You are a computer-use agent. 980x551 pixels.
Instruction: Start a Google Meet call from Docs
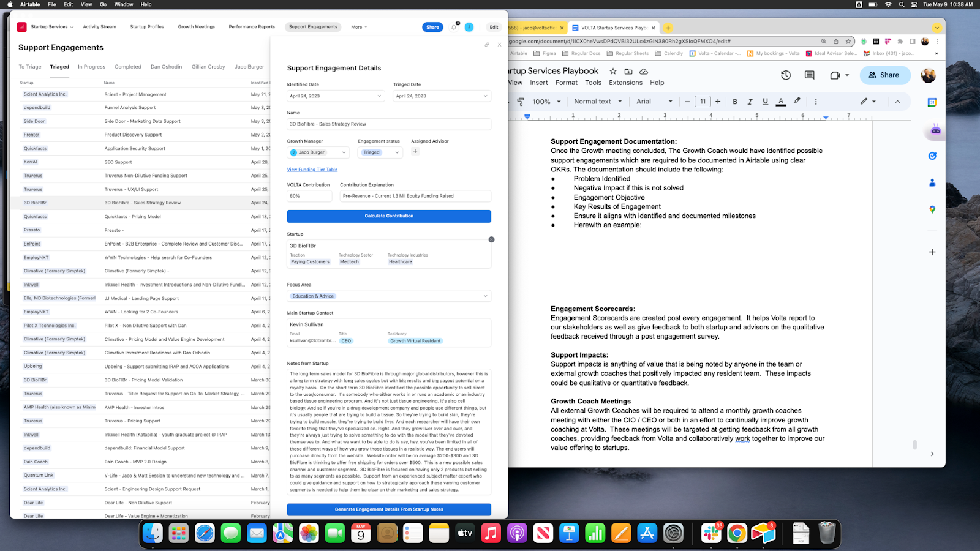[835, 75]
